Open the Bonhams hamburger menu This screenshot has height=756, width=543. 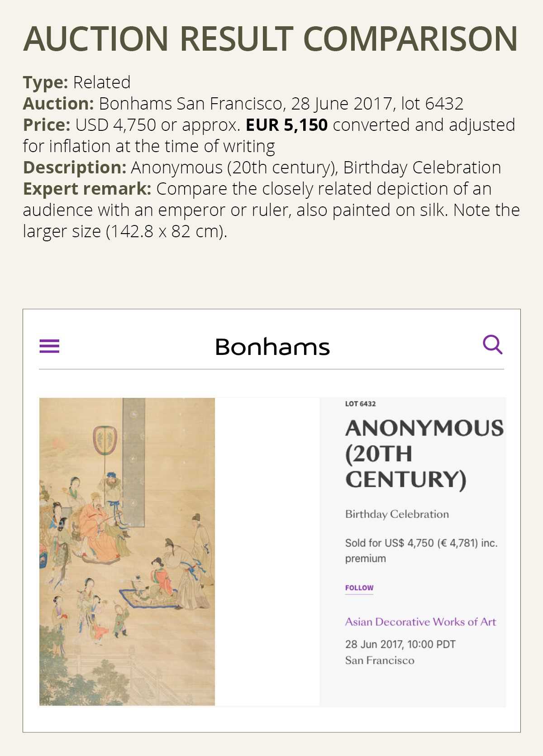click(50, 345)
